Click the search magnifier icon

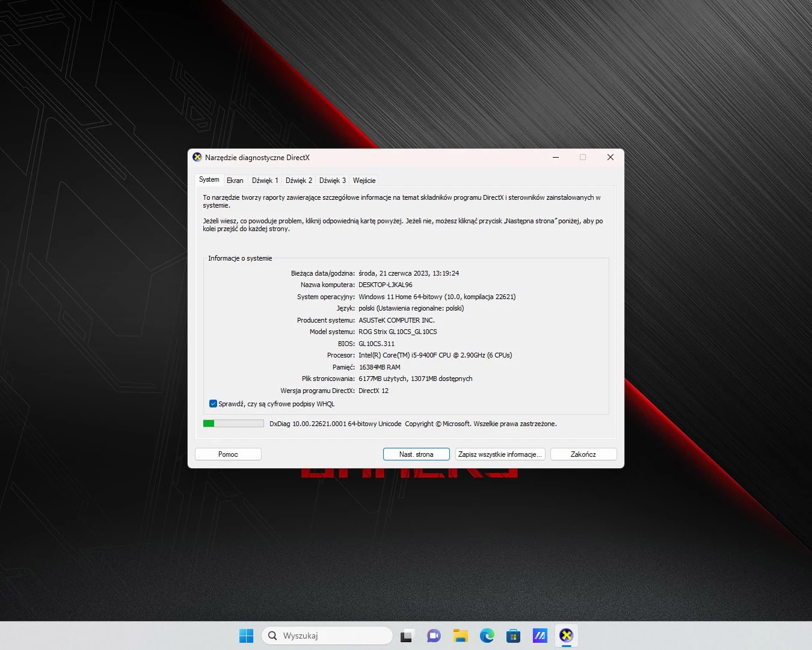click(272, 636)
